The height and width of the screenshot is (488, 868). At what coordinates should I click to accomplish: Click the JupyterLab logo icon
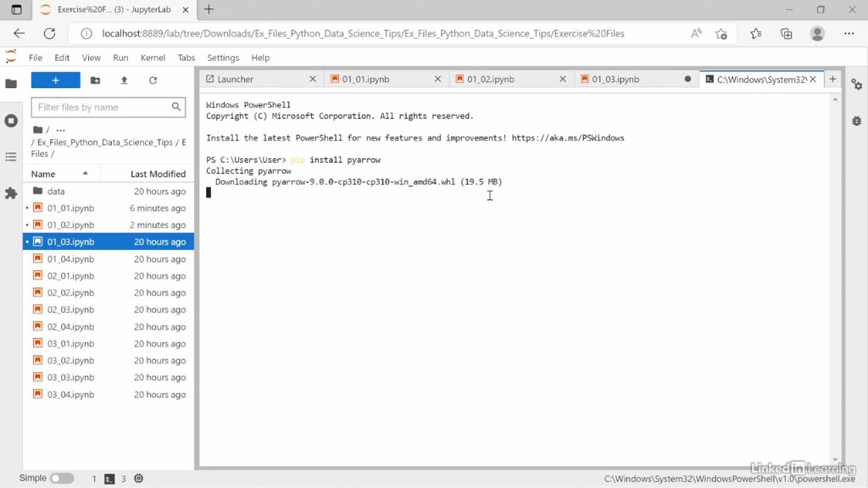tap(10, 57)
